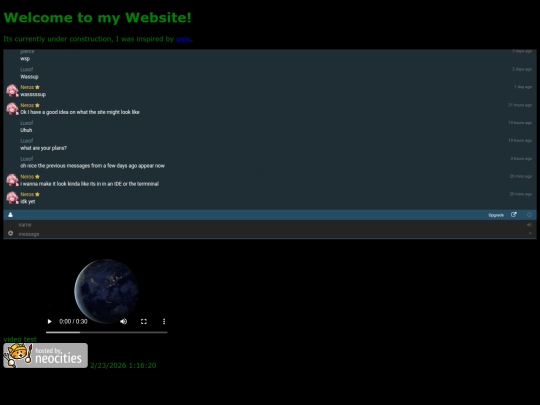The image size is (540, 405).
Task: Click the "video test" caption
Action: click(x=20, y=339)
